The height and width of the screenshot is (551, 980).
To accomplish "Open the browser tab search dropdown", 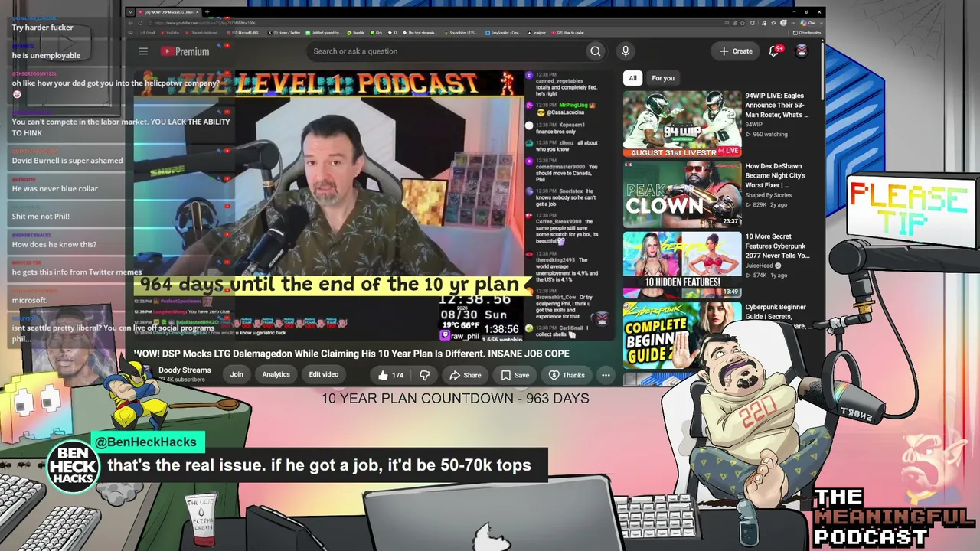I will [x=130, y=12].
